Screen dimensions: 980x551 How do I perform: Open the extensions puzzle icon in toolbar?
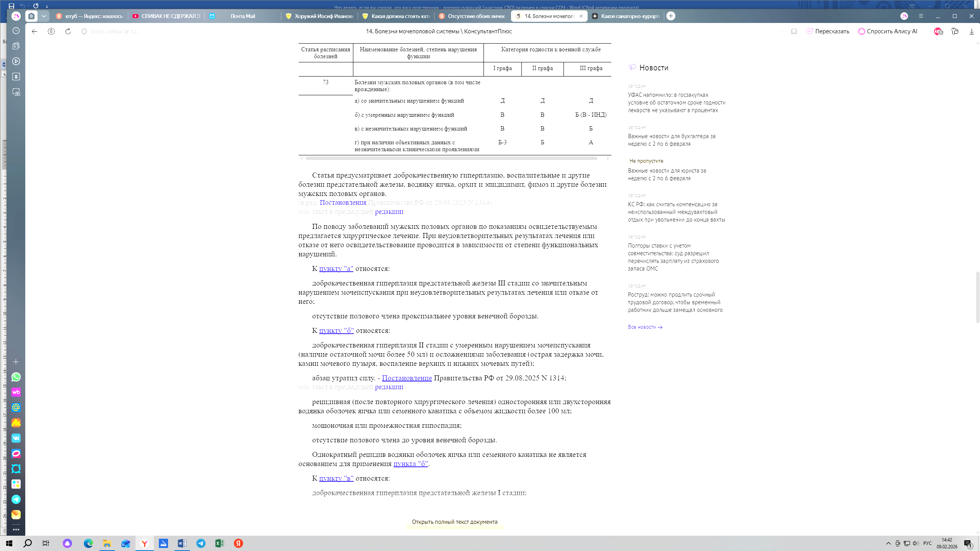click(955, 31)
